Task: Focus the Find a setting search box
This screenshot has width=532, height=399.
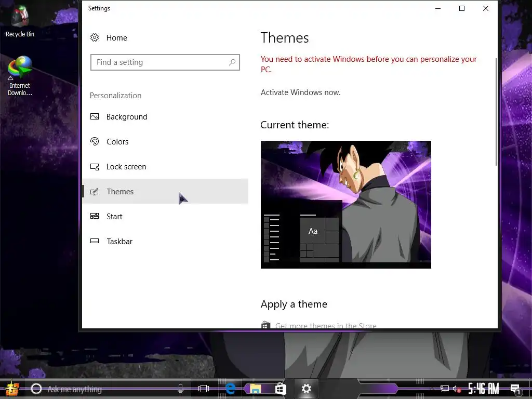Action: [x=165, y=62]
